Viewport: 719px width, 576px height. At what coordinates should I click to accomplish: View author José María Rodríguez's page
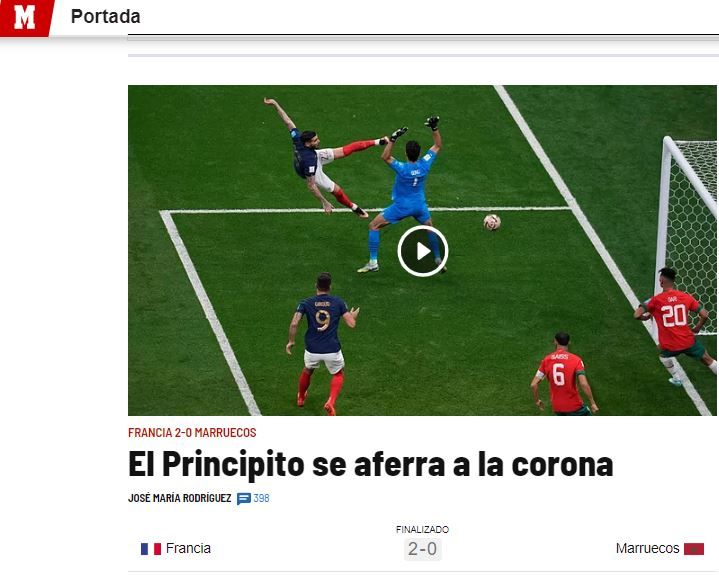(x=180, y=498)
